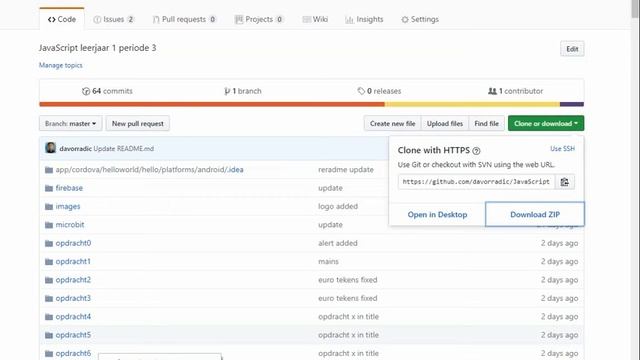Click folder icon beside images

pyautogui.click(x=49, y=207)
